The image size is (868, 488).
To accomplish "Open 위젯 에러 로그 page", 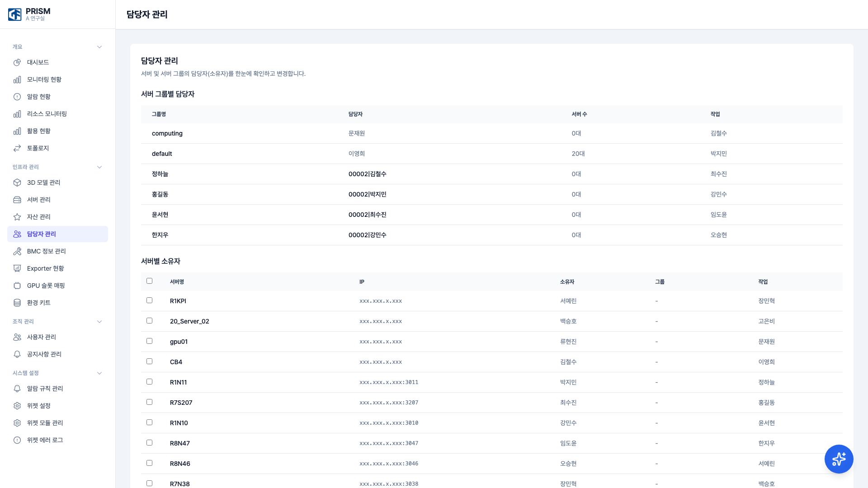I will tap(57, 440).
